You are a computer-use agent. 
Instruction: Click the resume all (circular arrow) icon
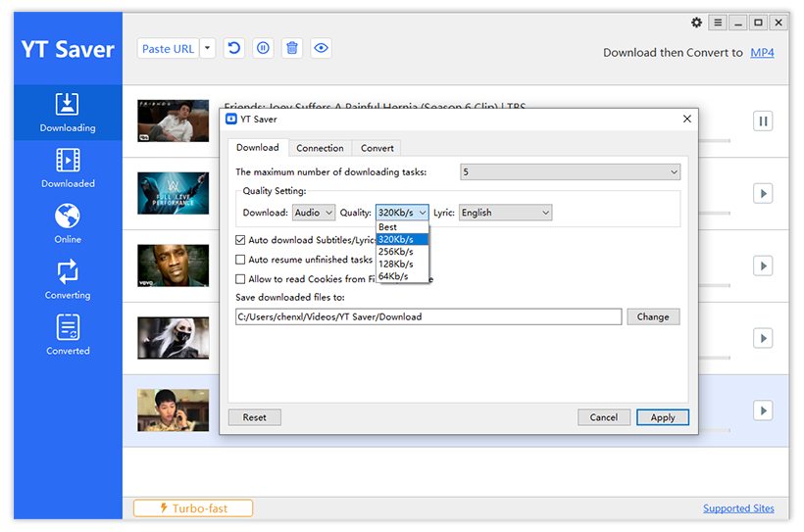click(x=233, y=48)
